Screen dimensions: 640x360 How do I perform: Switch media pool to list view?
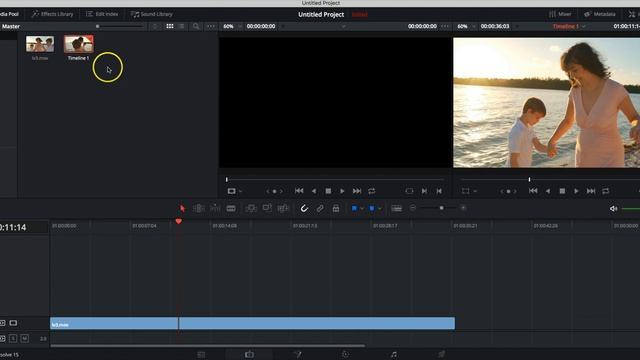pyautogui.click(x=182, y=26)
